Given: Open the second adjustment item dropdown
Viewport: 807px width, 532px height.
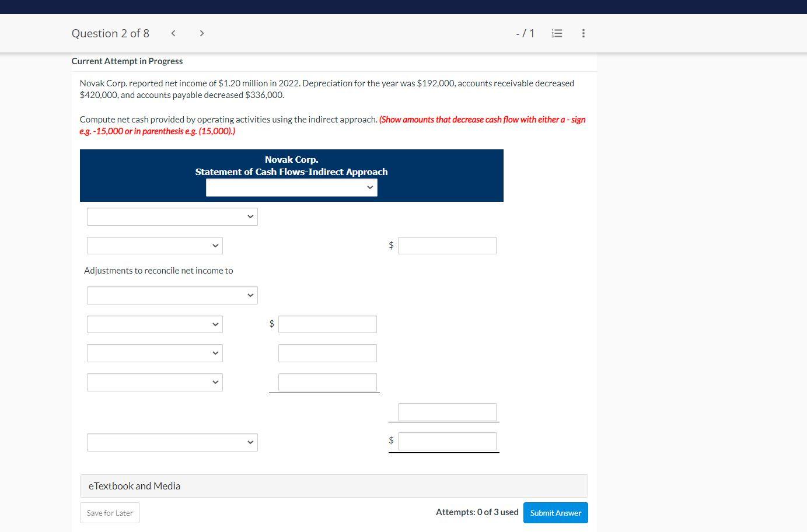Looking at the screenshot, I should click(154, 353).
